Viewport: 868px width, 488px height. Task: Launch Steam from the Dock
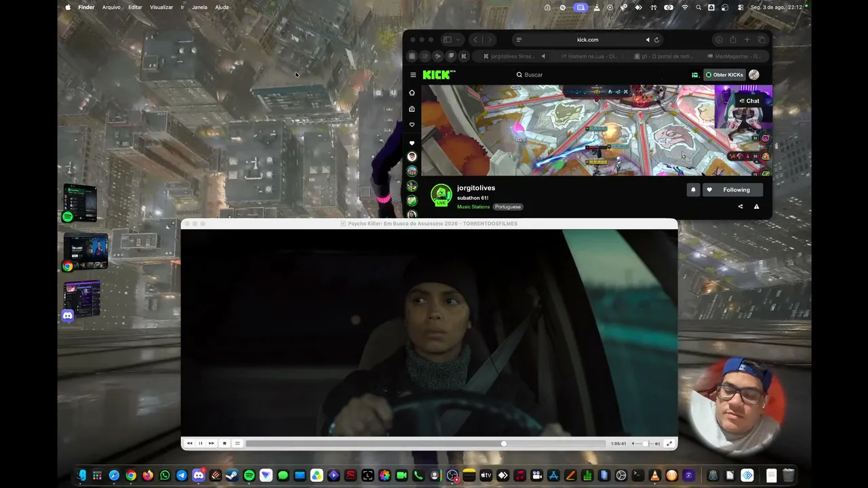(232, 476)
